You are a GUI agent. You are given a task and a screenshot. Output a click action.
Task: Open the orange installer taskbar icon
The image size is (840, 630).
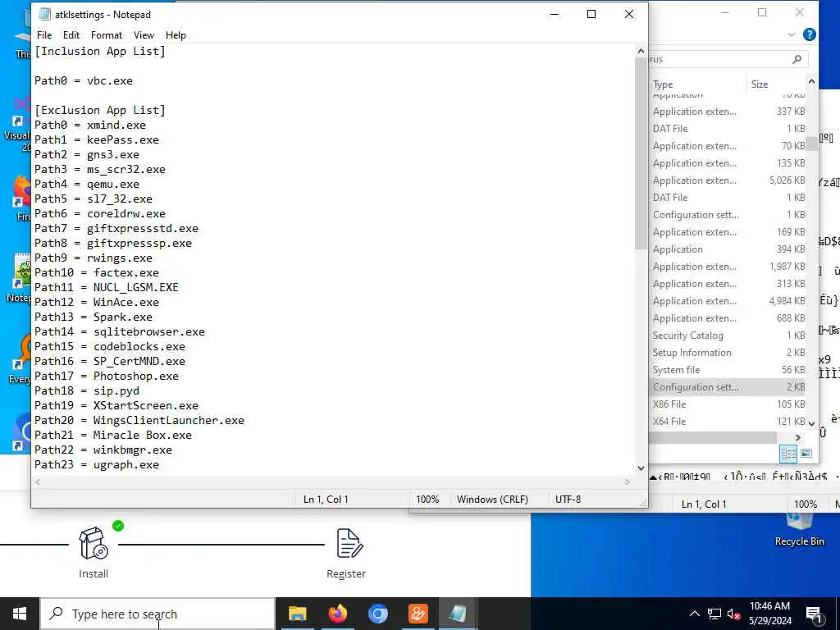[x=418, y=614]
